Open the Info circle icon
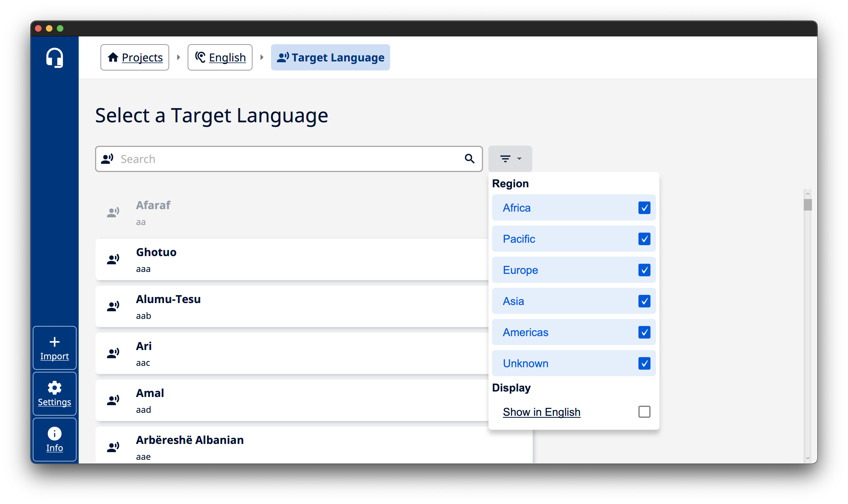Image resolution: width=848 pixels, height=504 pixels. (x=54, y=433)
